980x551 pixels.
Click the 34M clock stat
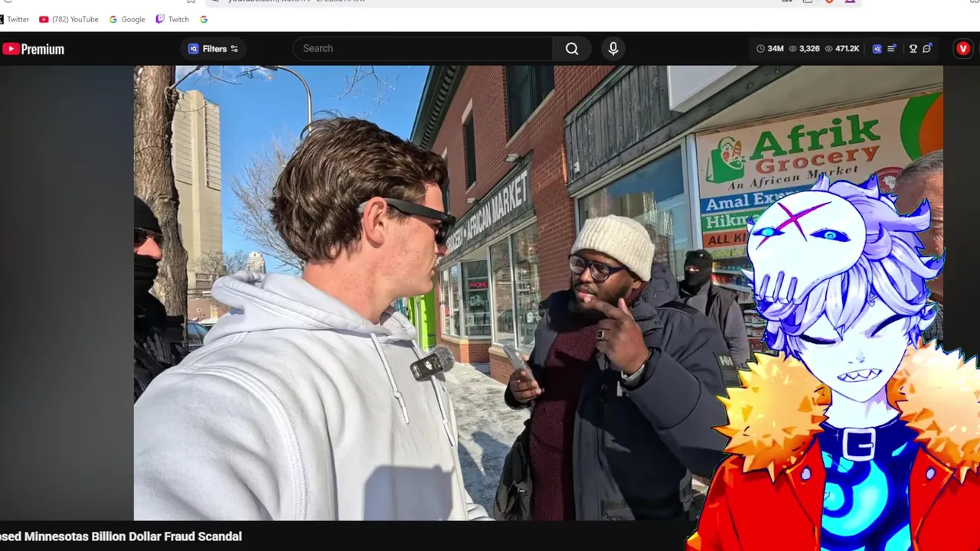[770, 48]
